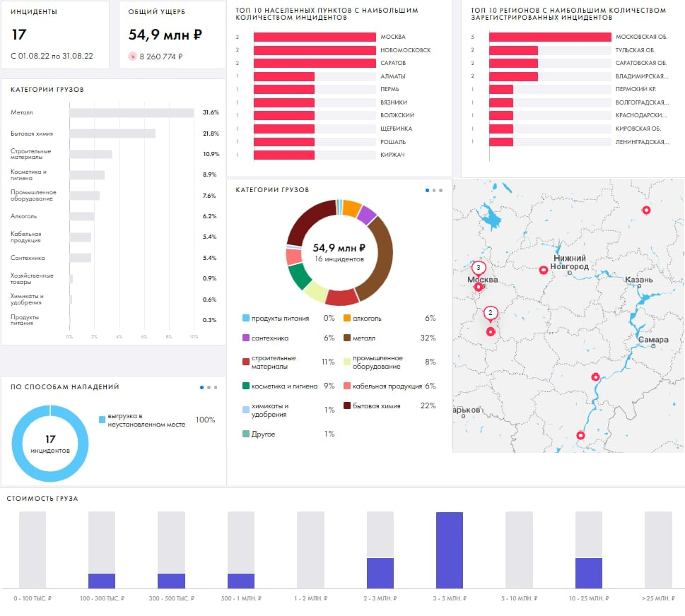Select third page dot of По способам нападений
The image size is (685, 616).
pyautogui.click(x=216, y=387)
